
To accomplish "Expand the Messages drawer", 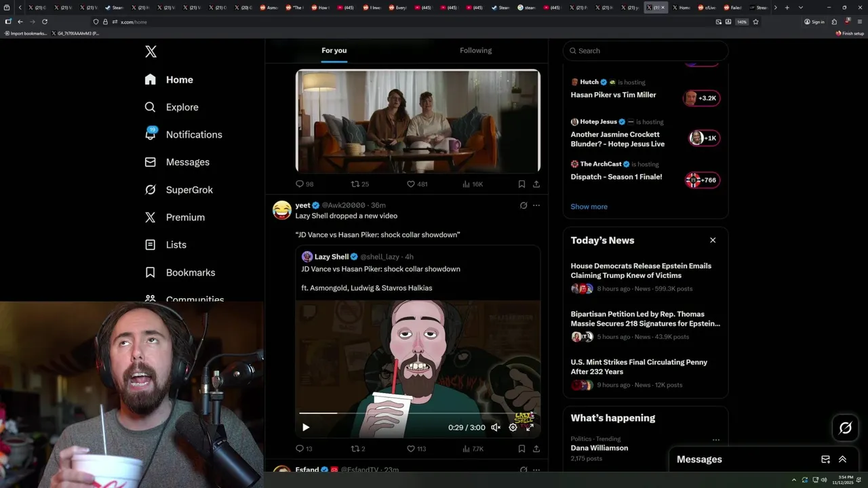I will pos(842,460).
